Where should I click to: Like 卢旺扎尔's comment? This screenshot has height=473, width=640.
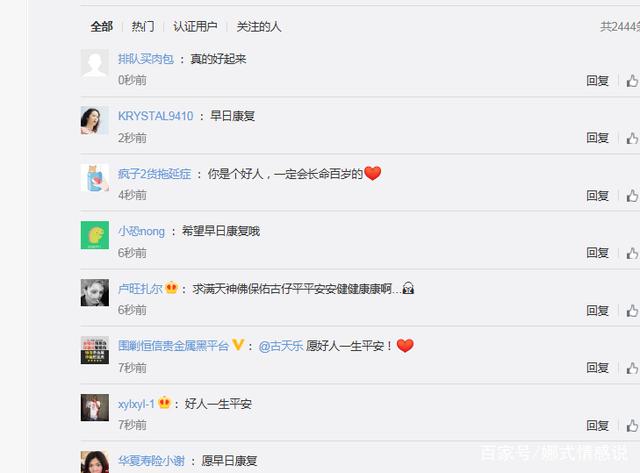point(632,311)
